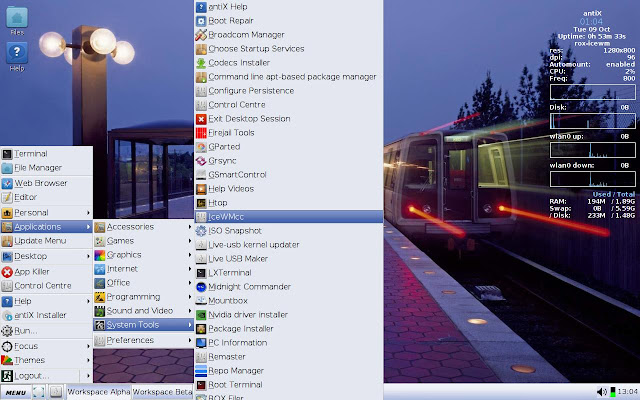The image size is (640, 400).
Task: Launch Live-usb kernel updater
Action: coord(289,244)
